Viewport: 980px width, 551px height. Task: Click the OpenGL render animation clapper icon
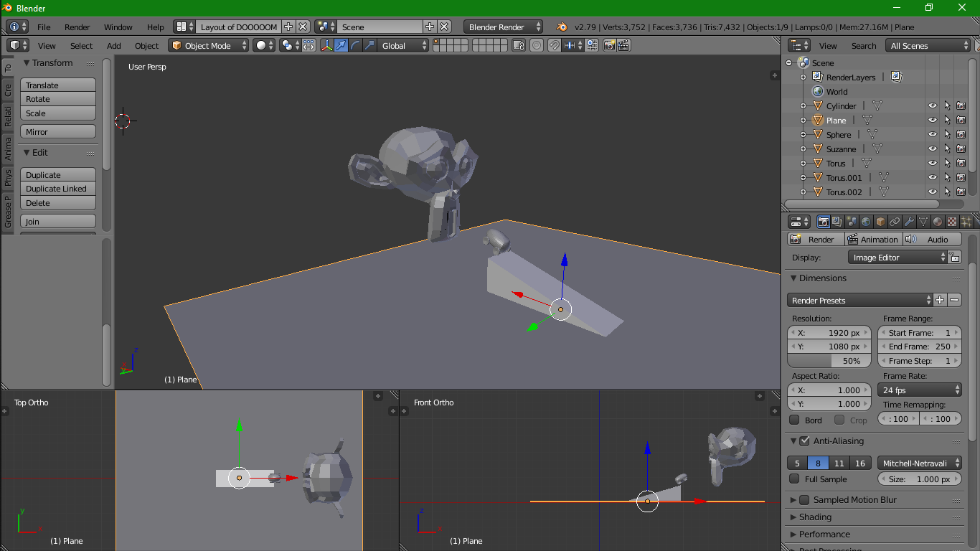tap(623, 45)
